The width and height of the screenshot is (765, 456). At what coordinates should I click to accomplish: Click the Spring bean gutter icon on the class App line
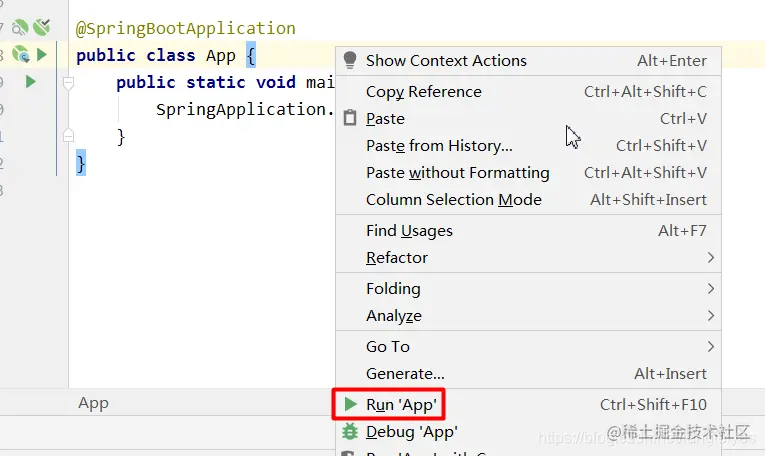pyautogui.click(x=21, y=54)
